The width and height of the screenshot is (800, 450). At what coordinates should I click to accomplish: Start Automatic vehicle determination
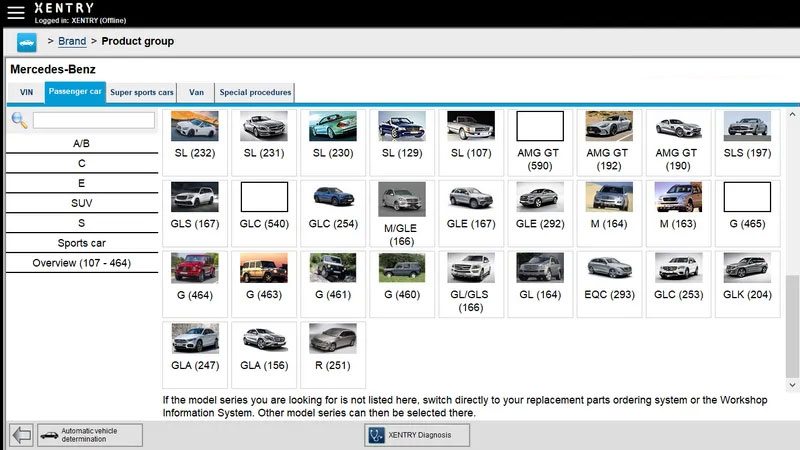(90, 435)
